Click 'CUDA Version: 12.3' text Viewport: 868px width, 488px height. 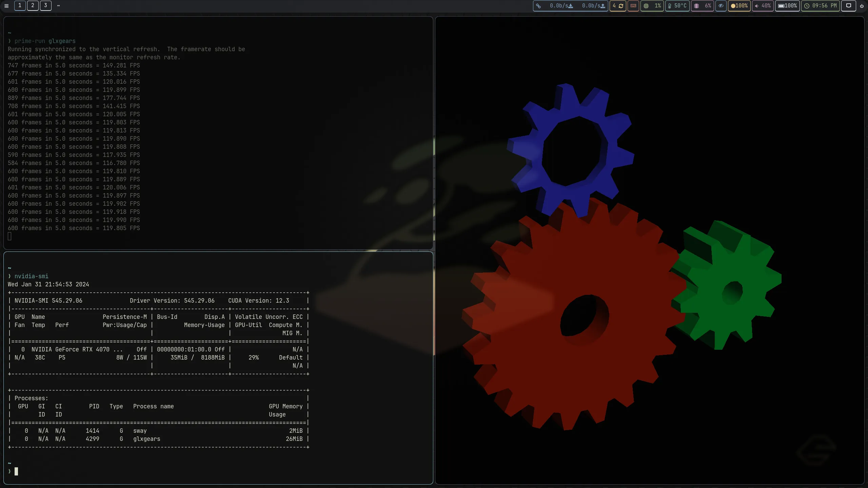259,301
